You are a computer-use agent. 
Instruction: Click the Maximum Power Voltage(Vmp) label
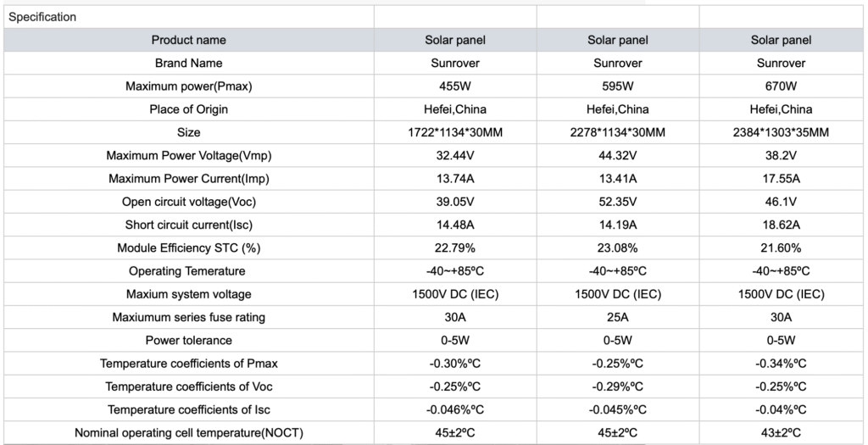[x=189, y=155]
